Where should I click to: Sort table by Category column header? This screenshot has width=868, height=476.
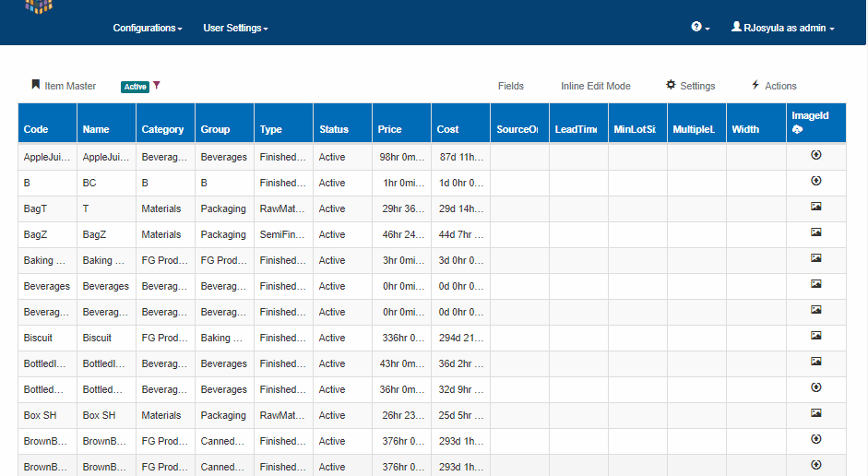162,129
